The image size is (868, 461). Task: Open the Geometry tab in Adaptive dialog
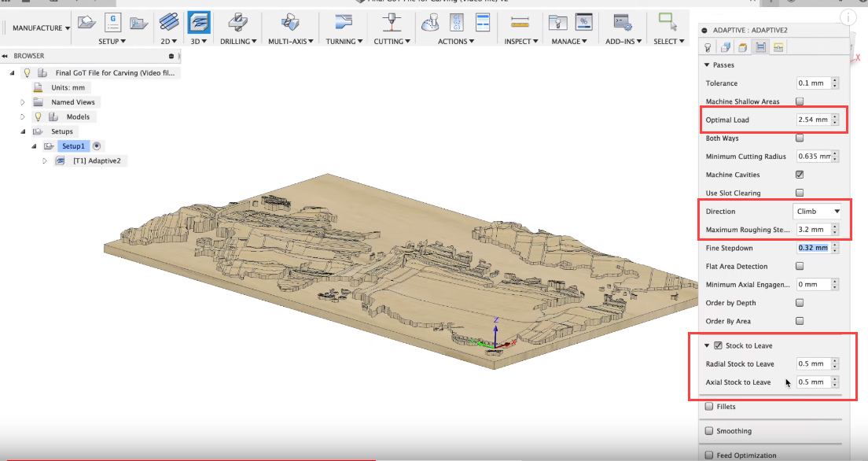725,48
